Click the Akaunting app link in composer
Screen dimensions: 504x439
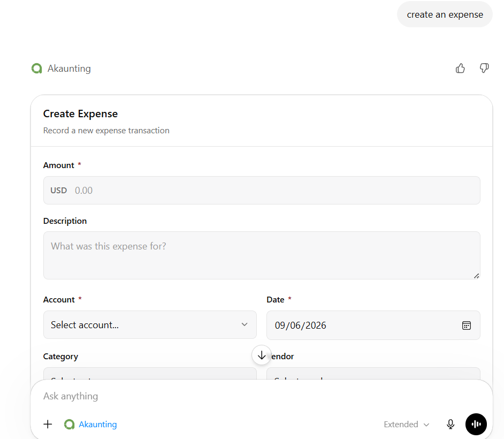[x=90, y=425]
